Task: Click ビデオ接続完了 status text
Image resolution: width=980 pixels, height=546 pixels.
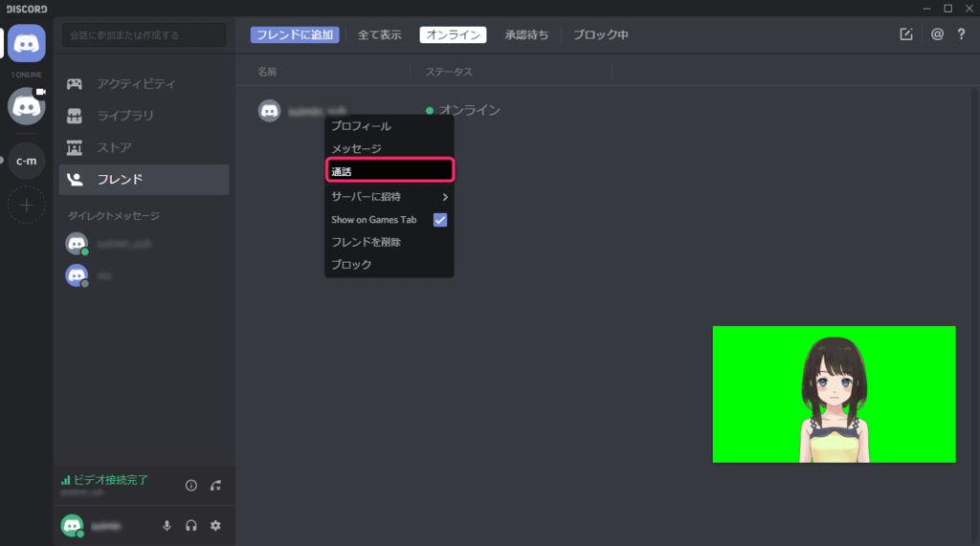Action: (x=111, y=480)
